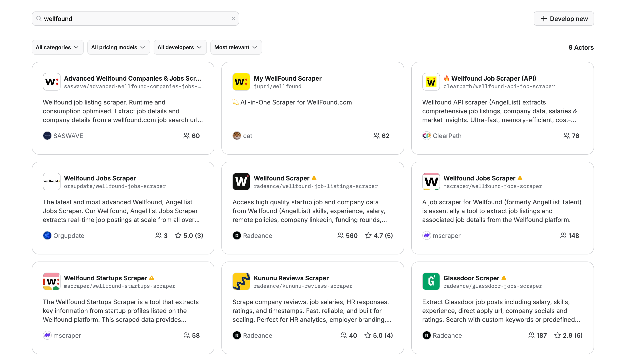Viewport: 617px width, 364px height.
Task: Click the orgupdate Wellfound Jobs Scraper logo
Action: (51, 182)
